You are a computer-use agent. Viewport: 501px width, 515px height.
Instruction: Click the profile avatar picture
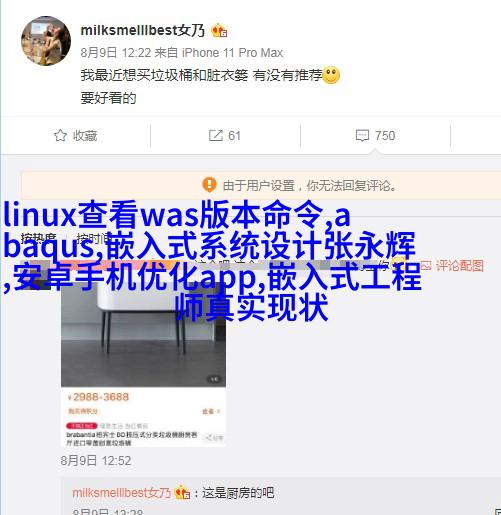coord(46,41)
